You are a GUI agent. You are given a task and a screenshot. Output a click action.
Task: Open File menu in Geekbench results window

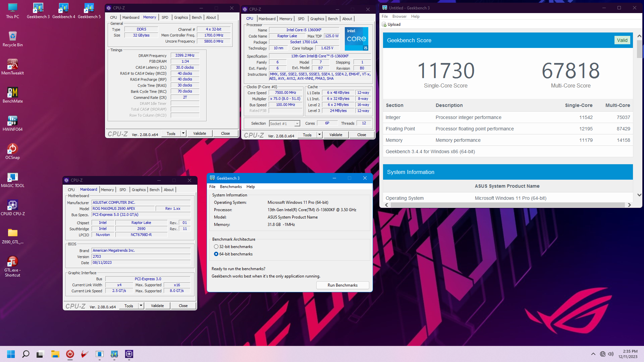[385, 16]
